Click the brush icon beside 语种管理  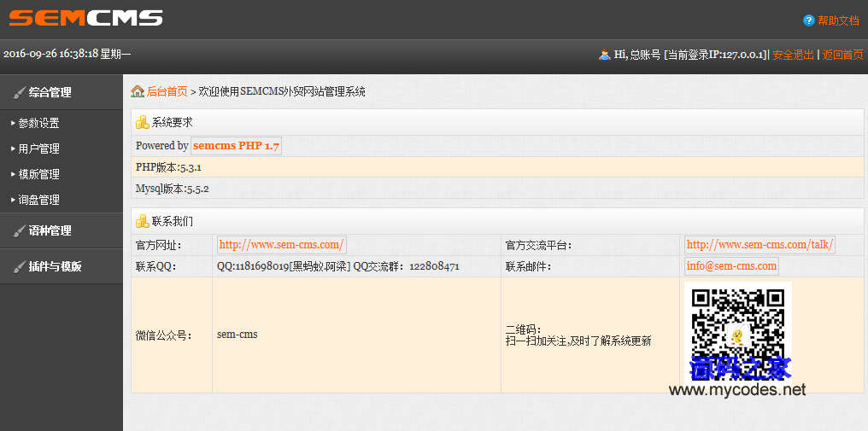20,230
